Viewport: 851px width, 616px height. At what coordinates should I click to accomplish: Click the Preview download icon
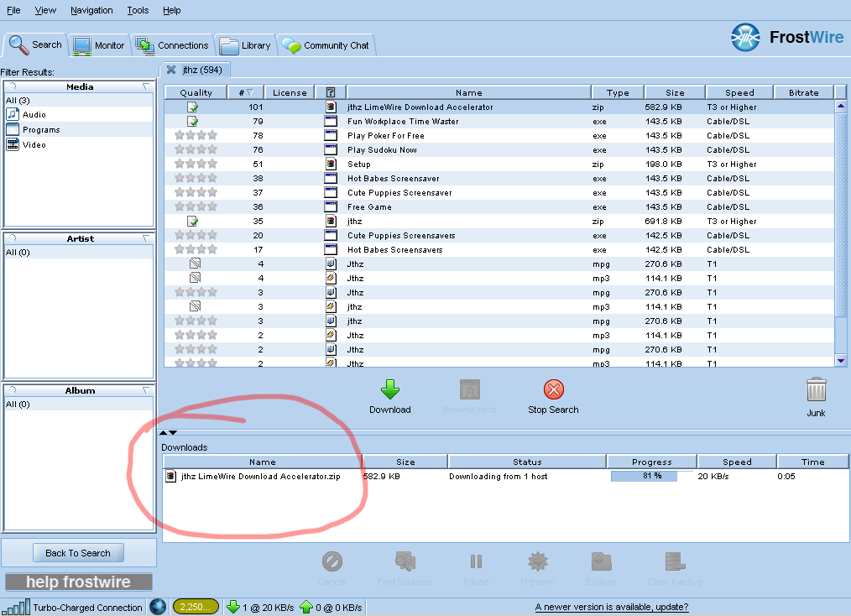click(537, 561)
